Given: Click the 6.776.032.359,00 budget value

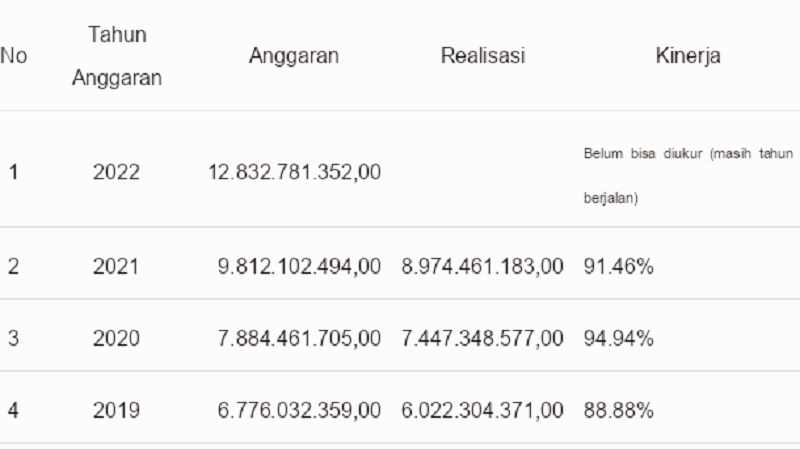Looking at the screenshot, I should (299, 410).
